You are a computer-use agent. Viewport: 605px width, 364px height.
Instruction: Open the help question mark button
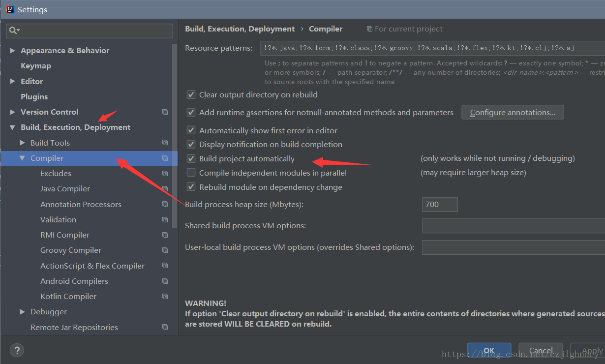click(x=17, y=350)
